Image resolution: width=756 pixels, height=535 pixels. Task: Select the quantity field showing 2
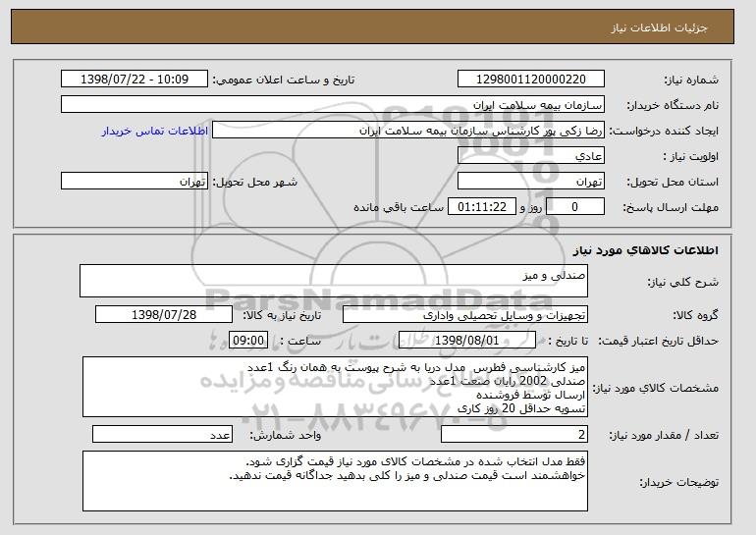[514, 434]
